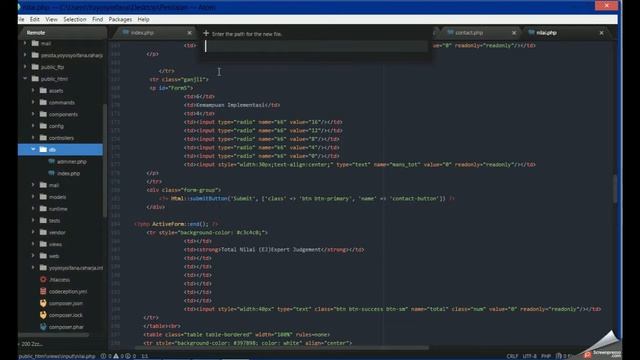
Task: Click the linter warning triangle icon in the status bar
Action: click(x=116, y=356)
